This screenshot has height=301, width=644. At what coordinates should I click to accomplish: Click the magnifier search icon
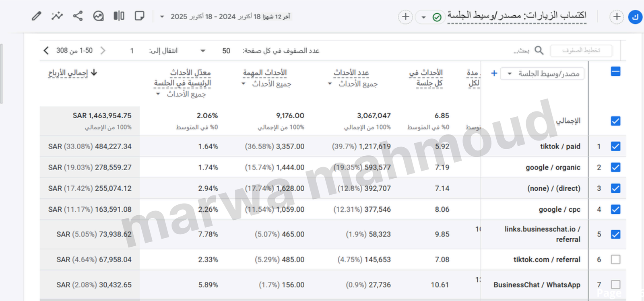539,50
